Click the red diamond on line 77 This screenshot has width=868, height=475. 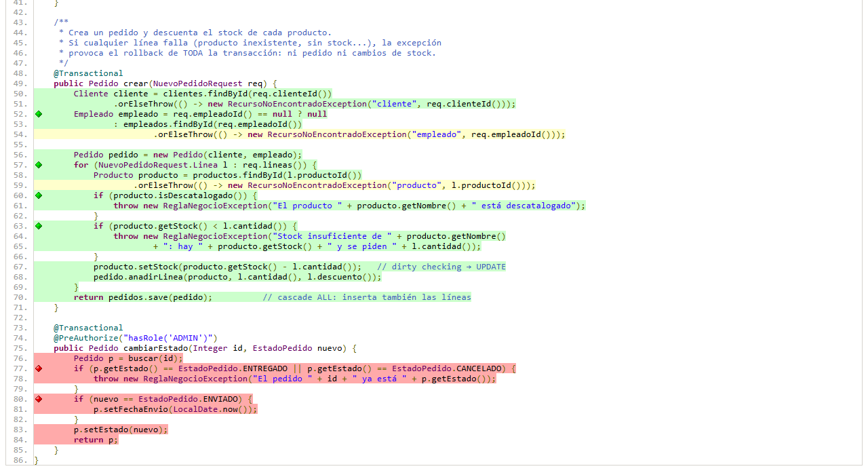pos(39,368)
